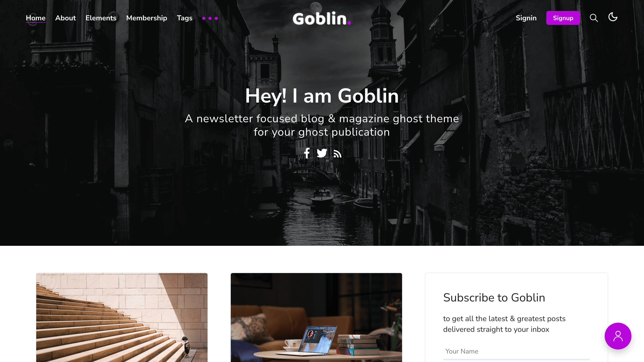Click the Signin link
644x362 pixels.
(526, 18)
